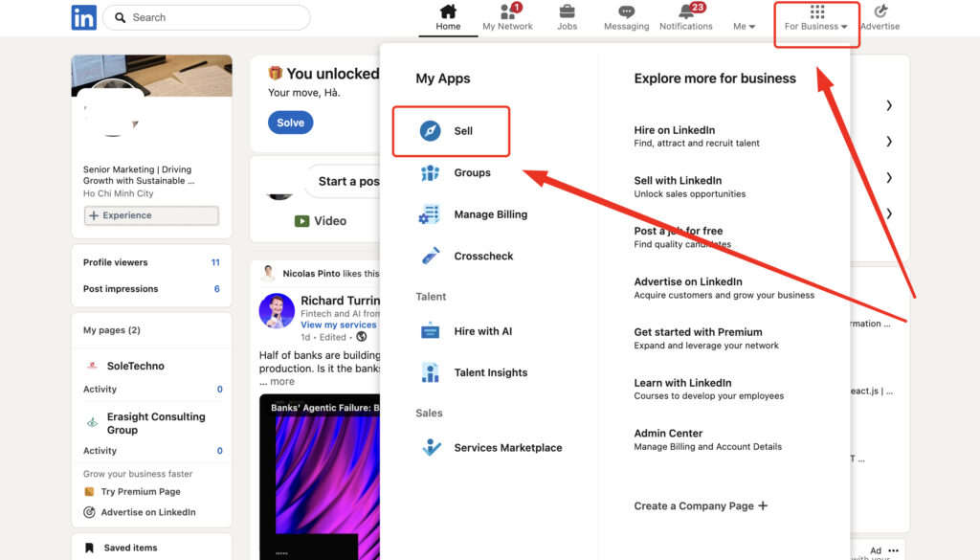Click the View my services link
Viewport: 980px width, 560px height.
339,325
